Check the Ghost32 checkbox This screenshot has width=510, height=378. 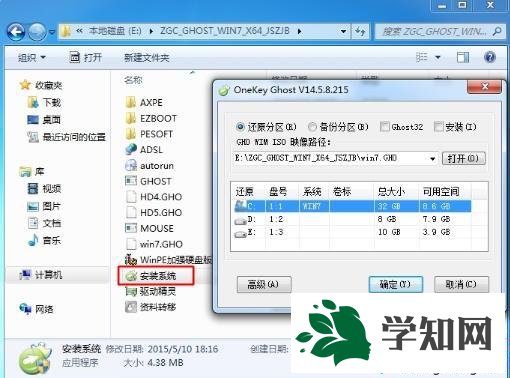(384, 127)
